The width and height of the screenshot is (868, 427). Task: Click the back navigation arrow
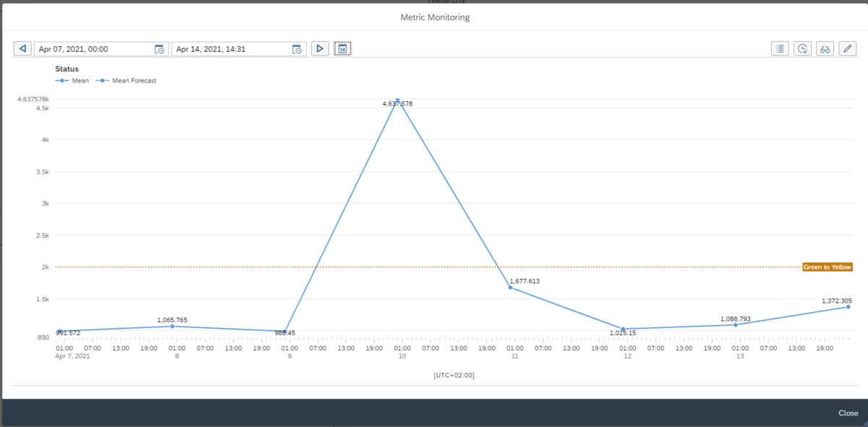(x=22, y=48)
